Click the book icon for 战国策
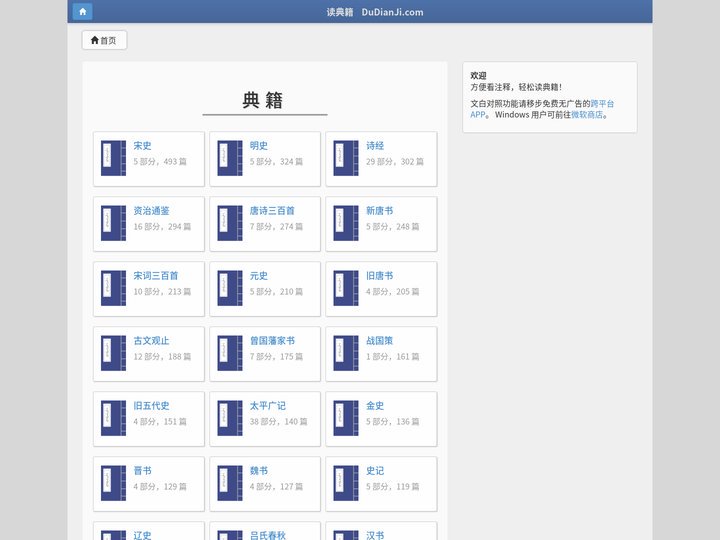The height and width of the screenshot is (540, 720). (346, 353)
